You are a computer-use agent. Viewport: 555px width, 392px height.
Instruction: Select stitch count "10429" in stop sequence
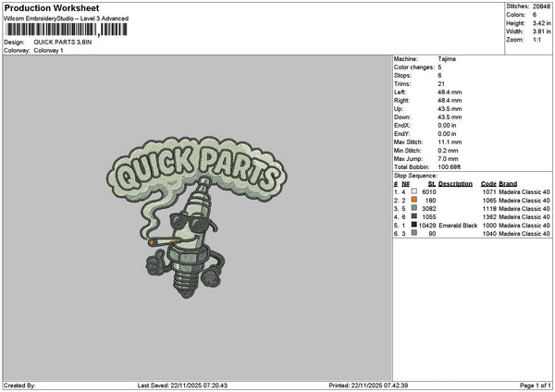pyautogui.click(x=427, y=225)
